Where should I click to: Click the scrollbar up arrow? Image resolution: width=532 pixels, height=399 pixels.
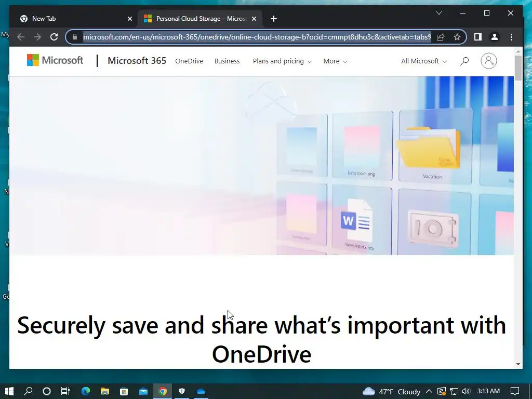pos(518,51)
